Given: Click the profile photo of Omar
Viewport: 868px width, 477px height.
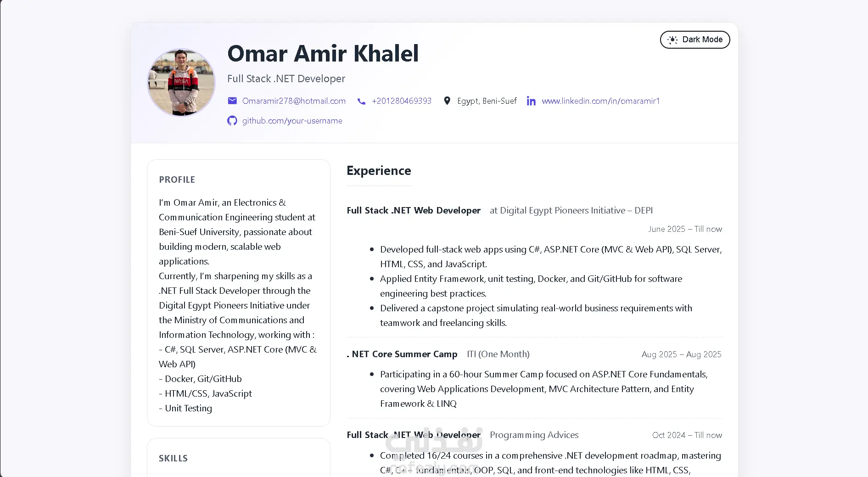Looking at the screenshot, I should coord(181,83).
